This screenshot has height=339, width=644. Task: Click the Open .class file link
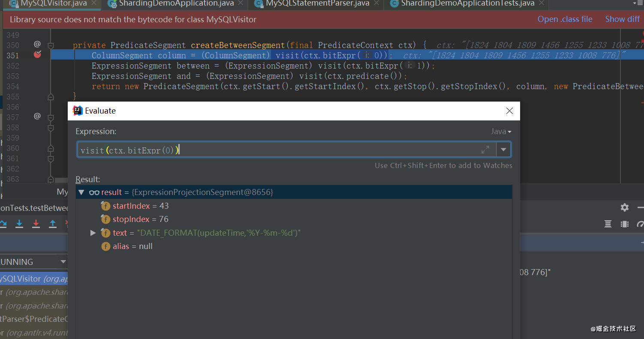[565, 19]
